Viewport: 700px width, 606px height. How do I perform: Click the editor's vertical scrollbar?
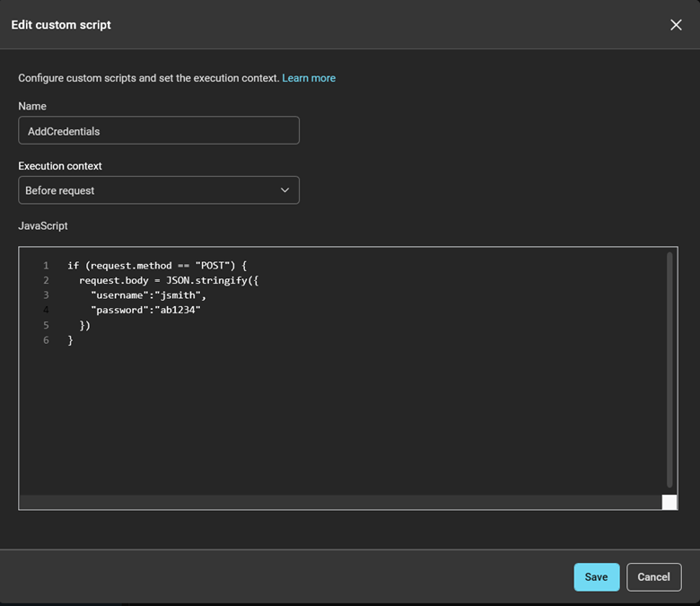pyautogui.click(x=669, y=368)
